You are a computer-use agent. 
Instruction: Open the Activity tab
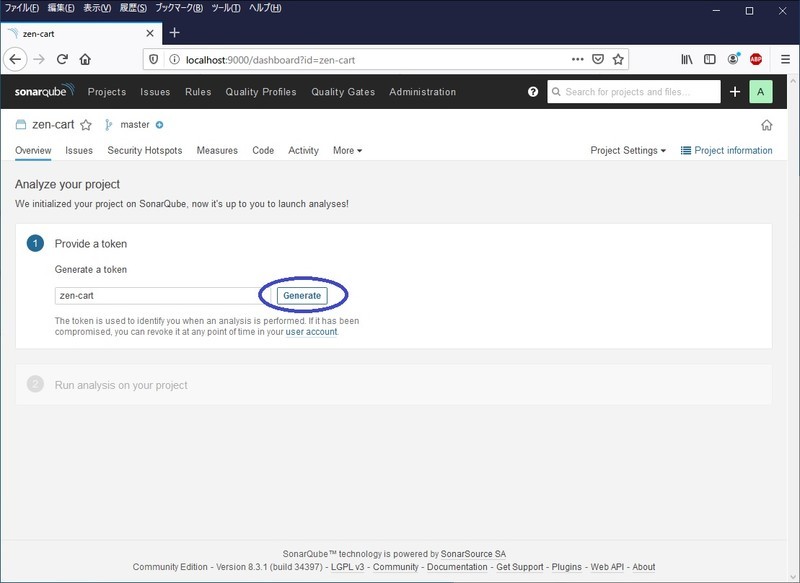(303, 150)
